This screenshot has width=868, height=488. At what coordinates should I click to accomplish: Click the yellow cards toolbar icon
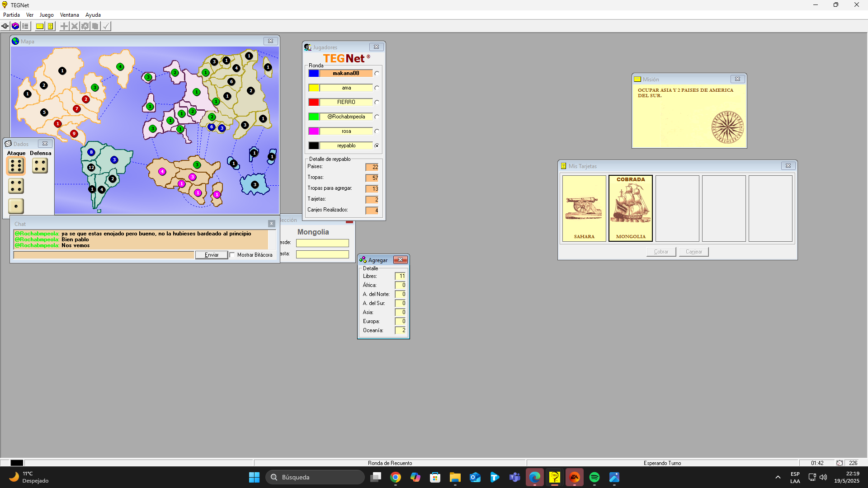pyautogui.click(x=50, y=26)
